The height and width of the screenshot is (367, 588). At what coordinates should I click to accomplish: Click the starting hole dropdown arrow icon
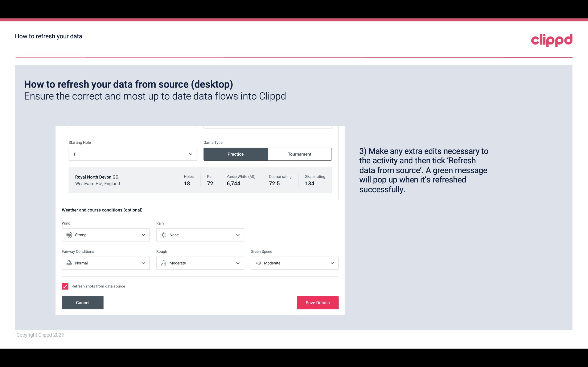pyautogui.click(x=190, y=154)
